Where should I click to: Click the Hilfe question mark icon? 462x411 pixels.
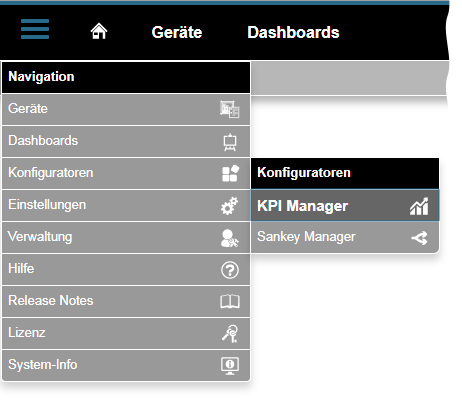(230, 270)
